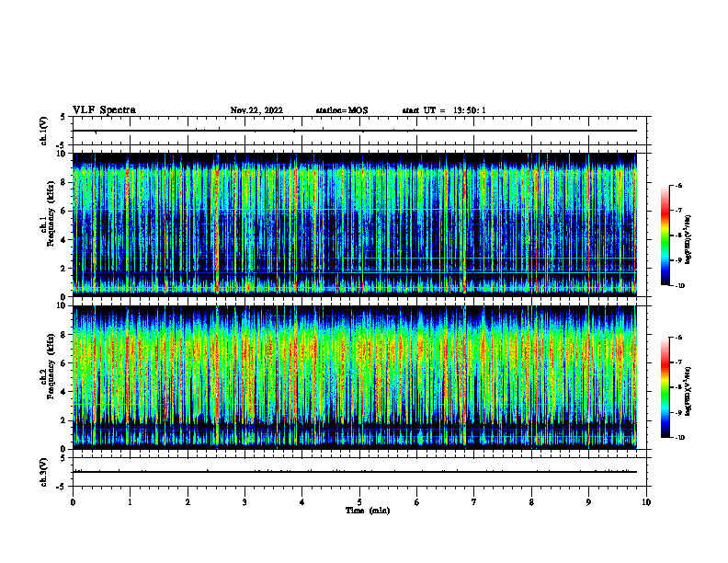This screenshot has height=563, width=728.
Task: Select the date text "Nov.22, 2022"
Action: click(x=256, y=110)
